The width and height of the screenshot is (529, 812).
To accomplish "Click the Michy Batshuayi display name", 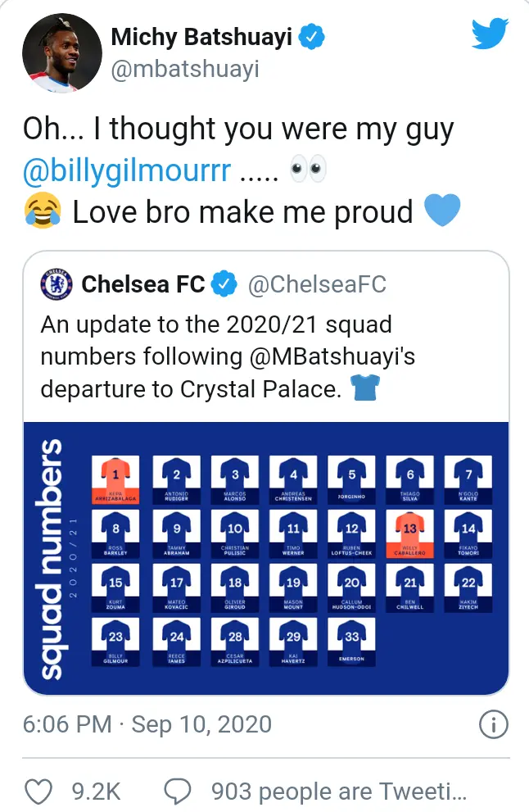I will [x=201, y=37].
